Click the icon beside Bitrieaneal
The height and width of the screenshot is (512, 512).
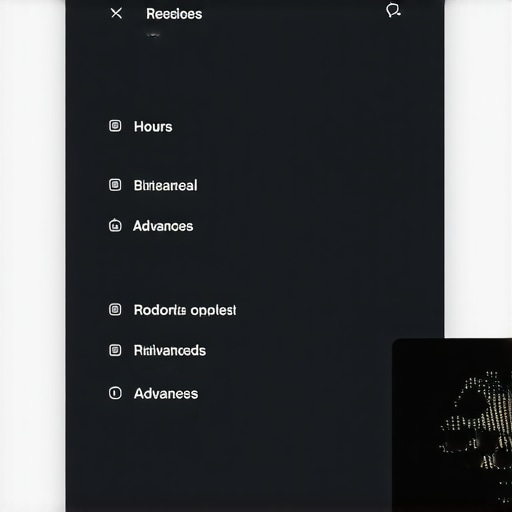[x=115, y=185]
